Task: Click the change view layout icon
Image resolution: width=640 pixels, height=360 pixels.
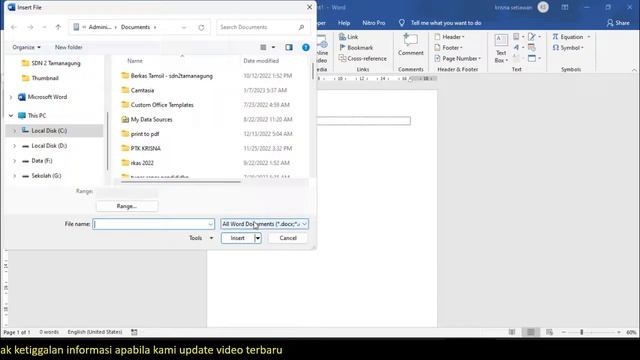Action: [263, 47]
